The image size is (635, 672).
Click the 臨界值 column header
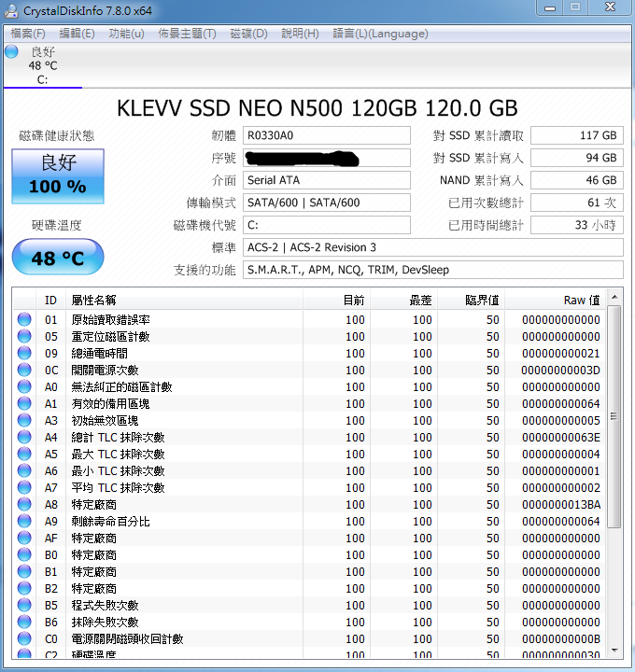click(472, 300)
